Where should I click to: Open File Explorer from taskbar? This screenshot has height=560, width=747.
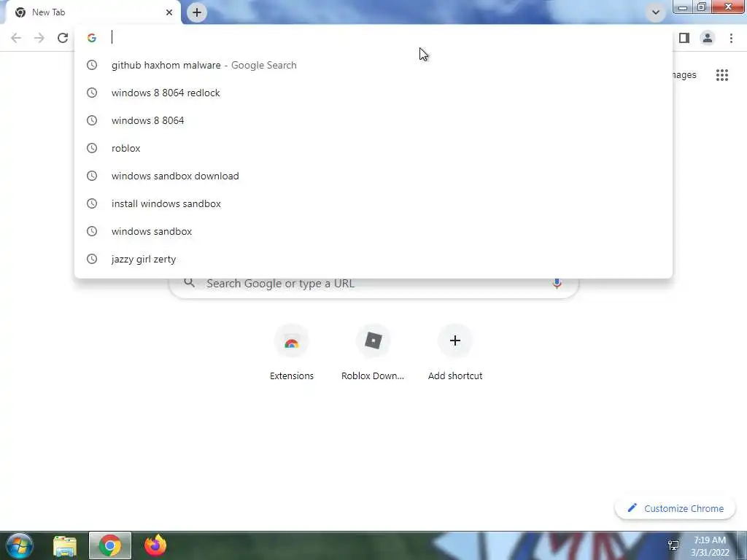pos(65,545)
